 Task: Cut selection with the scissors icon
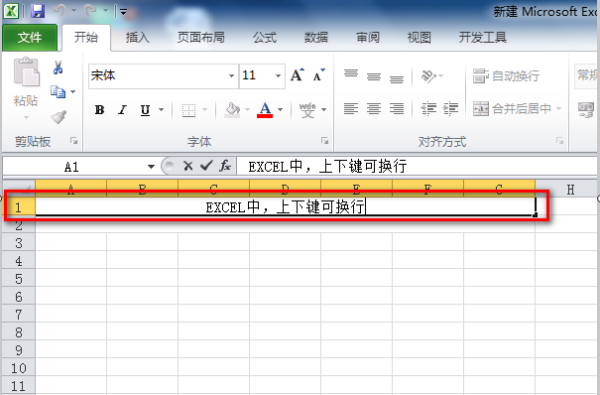tap(58, 68)
